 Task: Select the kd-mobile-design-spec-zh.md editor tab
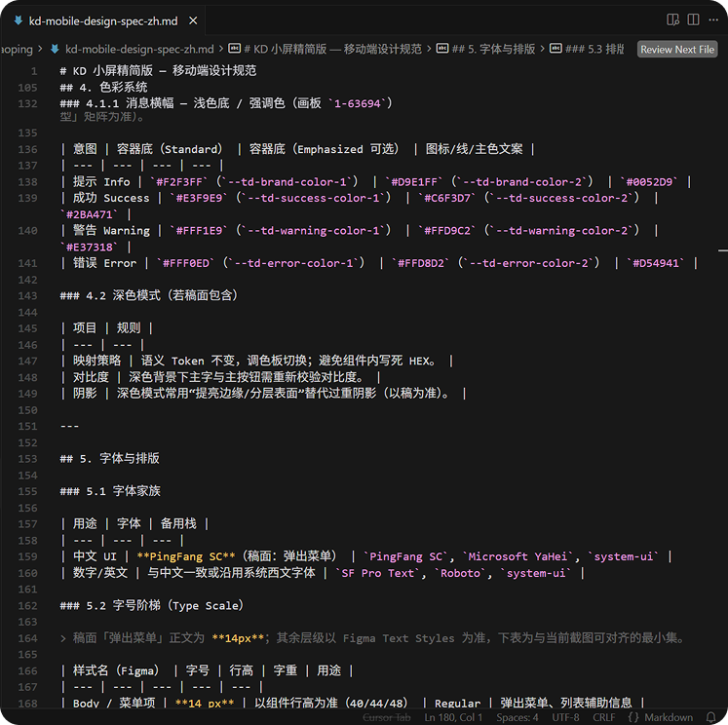pyautogui.click(x=102, y=20)
